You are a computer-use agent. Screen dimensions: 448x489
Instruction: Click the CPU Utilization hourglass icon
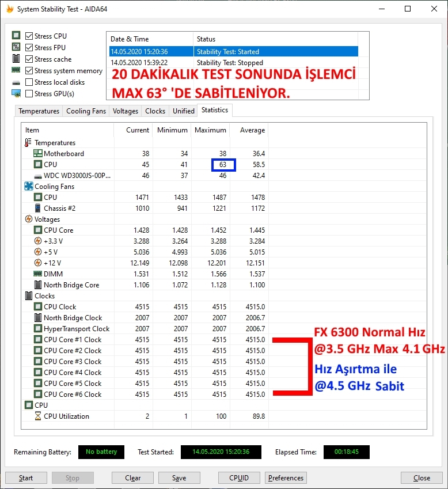(x=38, y=416)
